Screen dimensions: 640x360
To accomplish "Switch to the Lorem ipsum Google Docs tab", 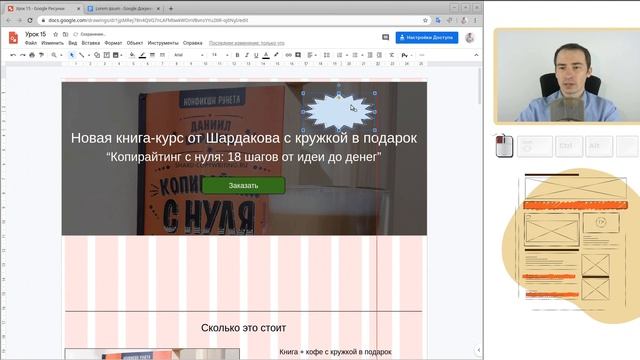I will coord(123,8).
